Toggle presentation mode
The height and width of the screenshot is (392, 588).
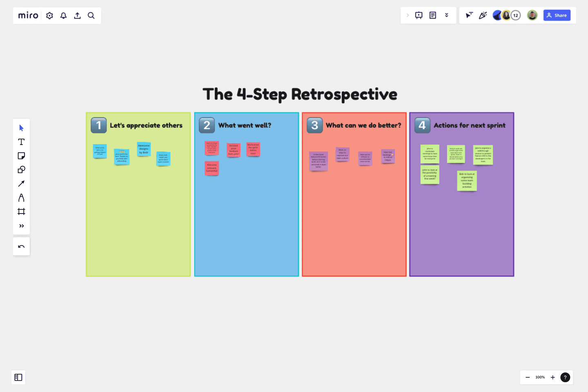tap(419, 15)
